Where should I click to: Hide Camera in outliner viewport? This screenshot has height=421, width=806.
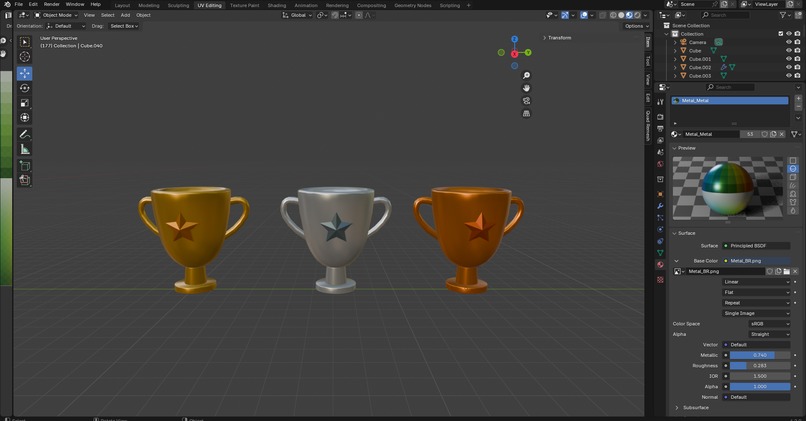click(x=789, y=42)
